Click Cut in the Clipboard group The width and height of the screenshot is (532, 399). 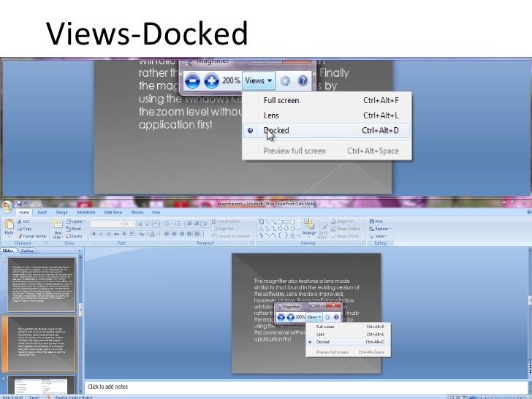pyautogui.click(x=23, y=221)
